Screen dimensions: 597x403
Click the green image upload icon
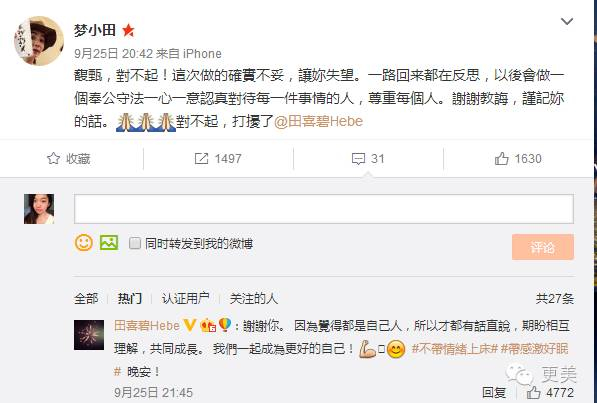tap(109, 243)
